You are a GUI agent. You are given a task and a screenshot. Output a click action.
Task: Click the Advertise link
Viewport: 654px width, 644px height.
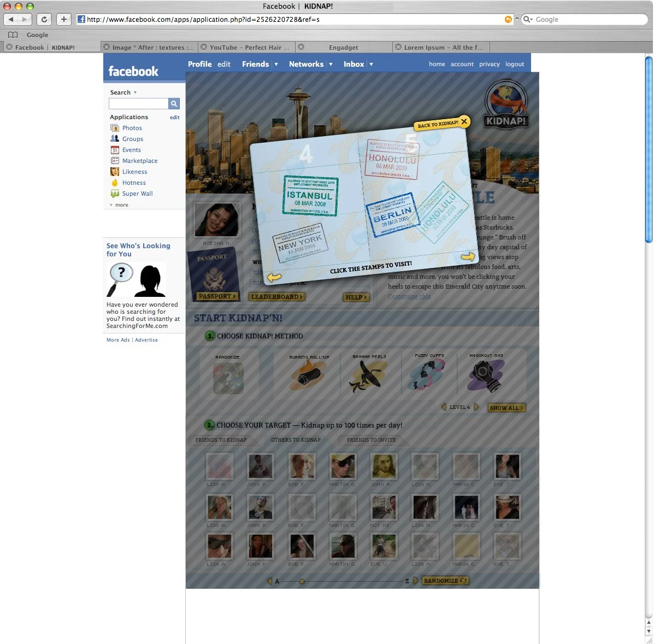click(146, 339)
